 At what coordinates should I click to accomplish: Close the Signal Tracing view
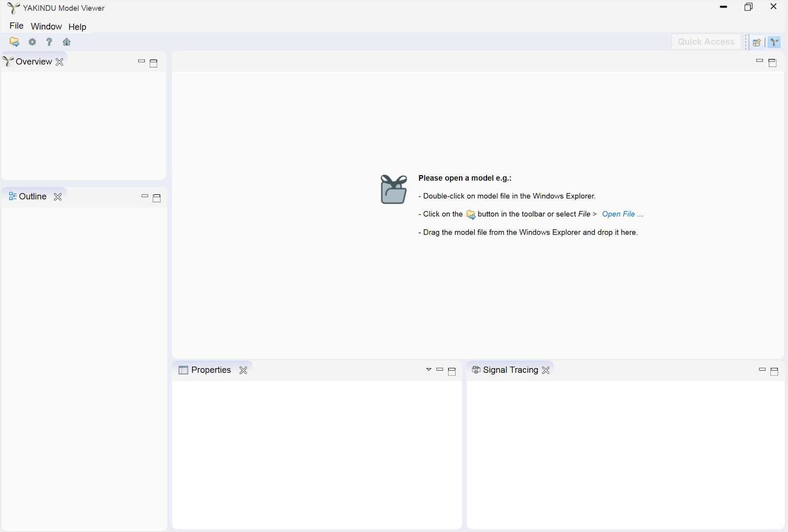[546, 370]
